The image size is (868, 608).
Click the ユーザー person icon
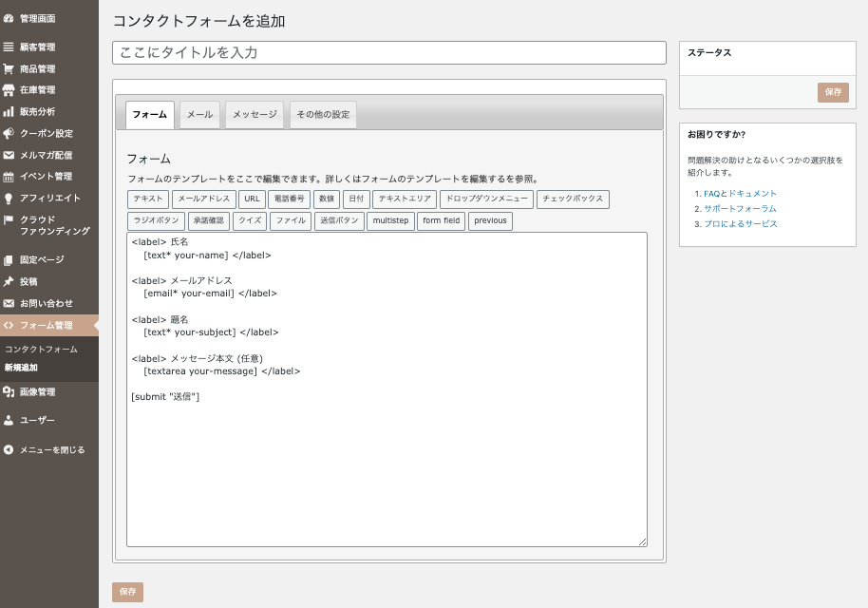click(9, 420)
